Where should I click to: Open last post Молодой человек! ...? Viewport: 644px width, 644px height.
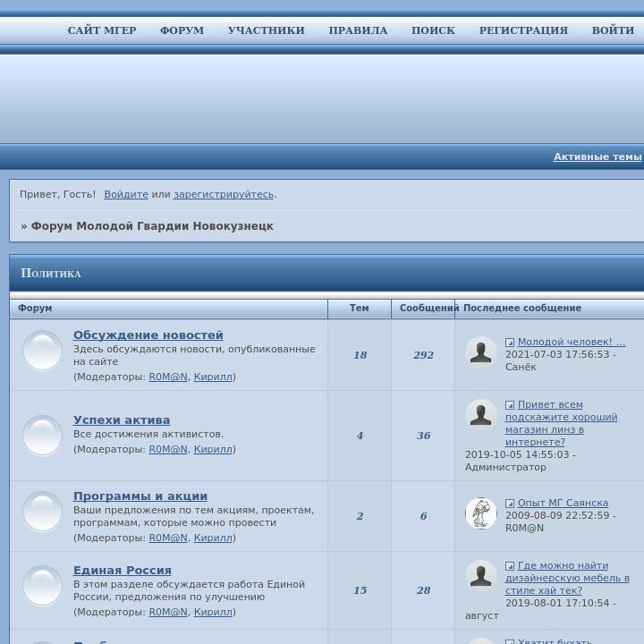coord(572,342)
